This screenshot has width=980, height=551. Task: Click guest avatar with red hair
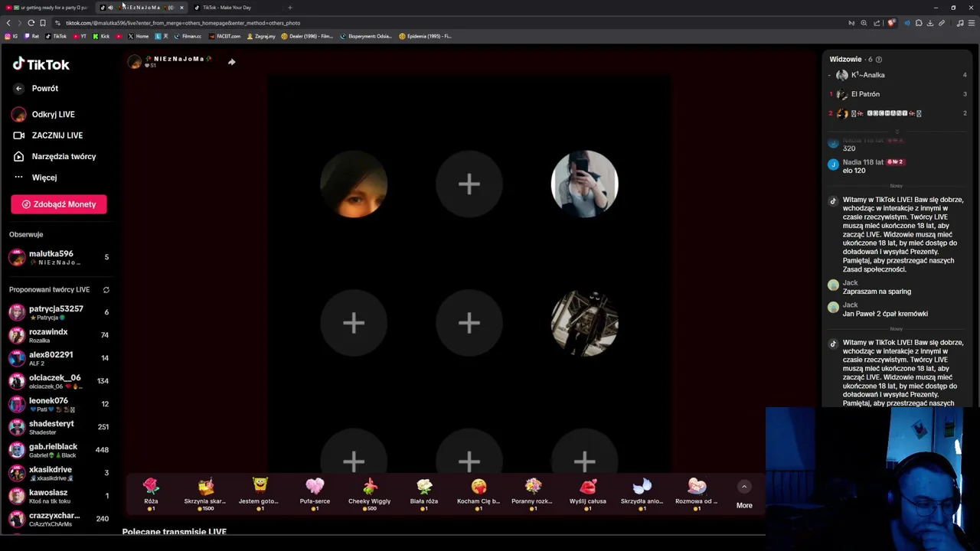[x=354, y=184]
